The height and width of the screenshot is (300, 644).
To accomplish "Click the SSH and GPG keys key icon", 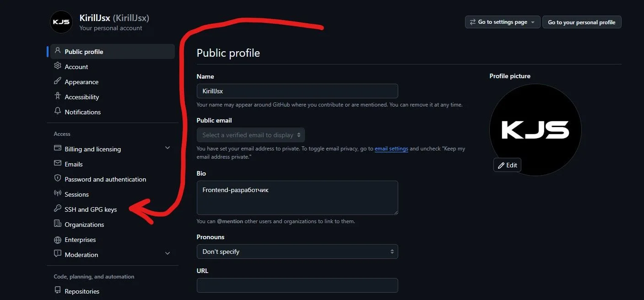I will point(58,209).
